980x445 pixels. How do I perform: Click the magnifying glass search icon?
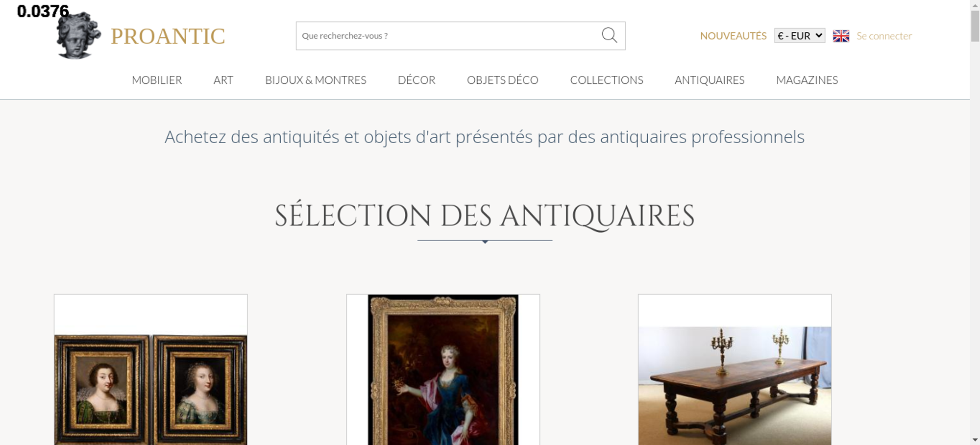pyautogui.click(x=609, y=35)
